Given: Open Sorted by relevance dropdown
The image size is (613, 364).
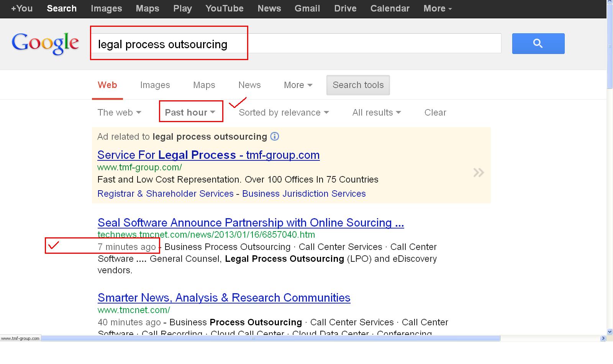Looking at the screenshot, I should tap(284, 113).
